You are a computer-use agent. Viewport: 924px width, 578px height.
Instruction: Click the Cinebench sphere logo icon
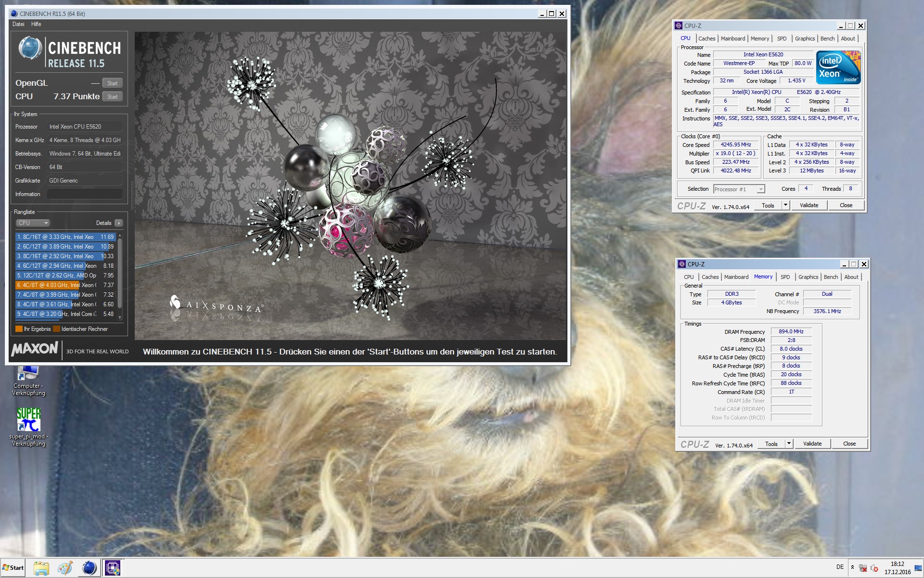point(30,48)
